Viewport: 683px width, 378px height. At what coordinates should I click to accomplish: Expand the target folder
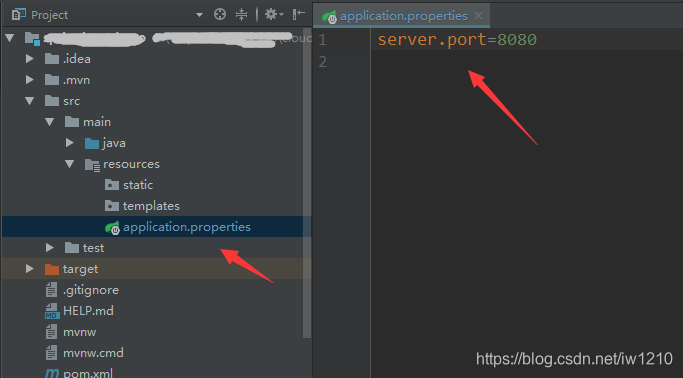click(30, 269)
